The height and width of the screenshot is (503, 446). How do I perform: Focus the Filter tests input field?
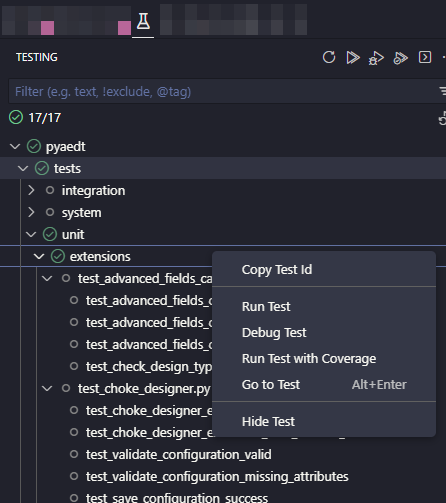coord(227,91)
